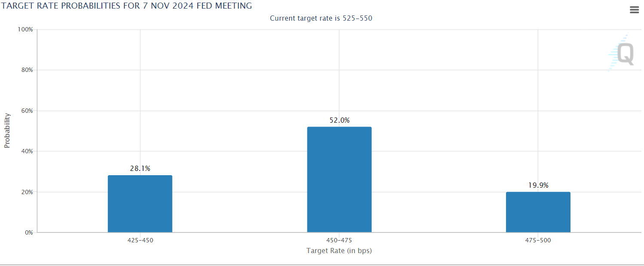Click the 19.9% data label
644x266 pixels.
[538, 186]
